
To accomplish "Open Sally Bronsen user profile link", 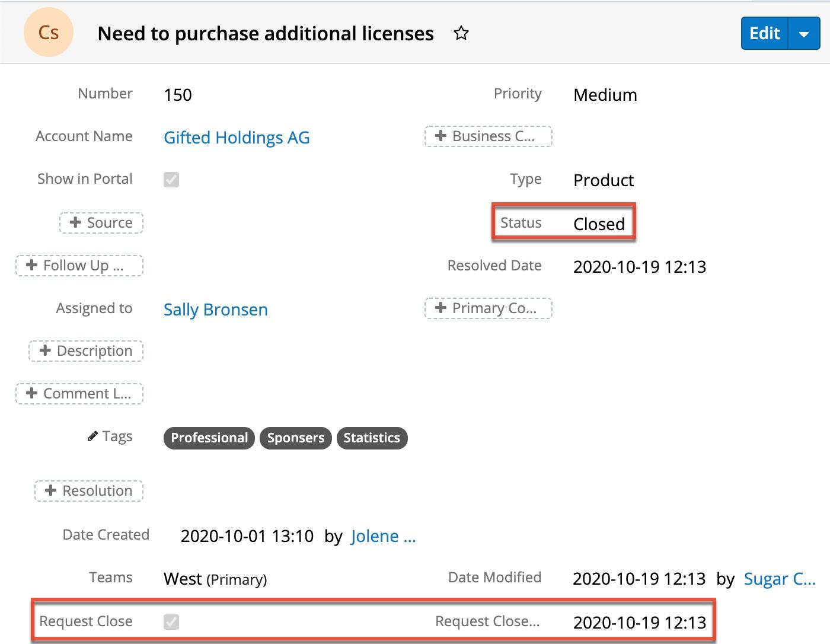I will 215,310.
